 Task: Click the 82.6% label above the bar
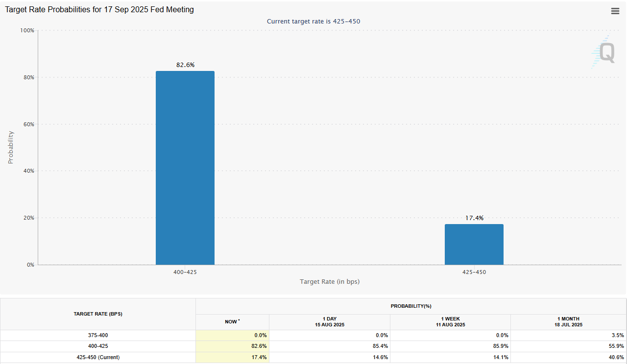coord(185,65)
